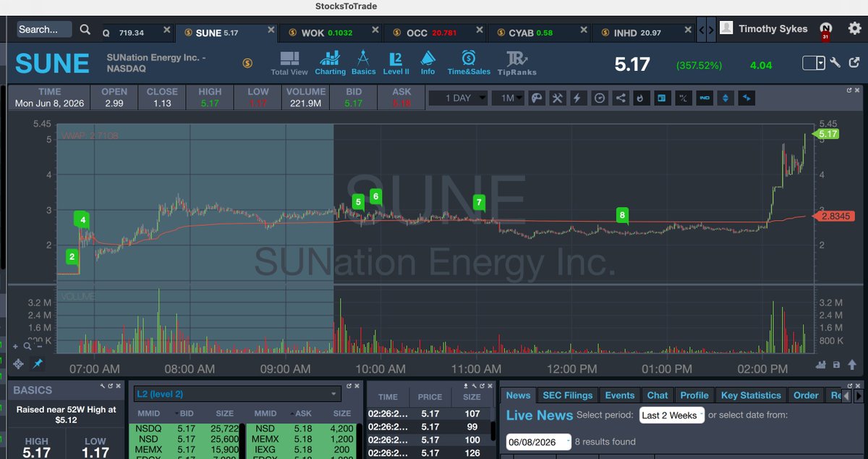Toggle the horizontal arrows chart icon

click(x=746, y=98)
